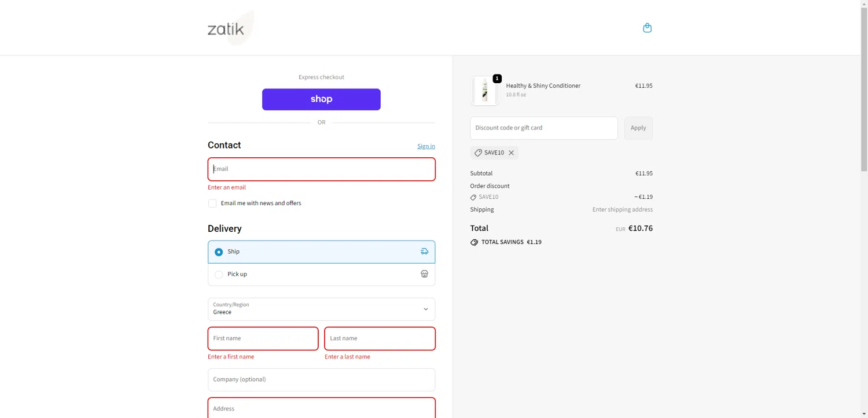The image size is (868, 418).
Task: Select the Ship delivery radio button
Action: 219,252
